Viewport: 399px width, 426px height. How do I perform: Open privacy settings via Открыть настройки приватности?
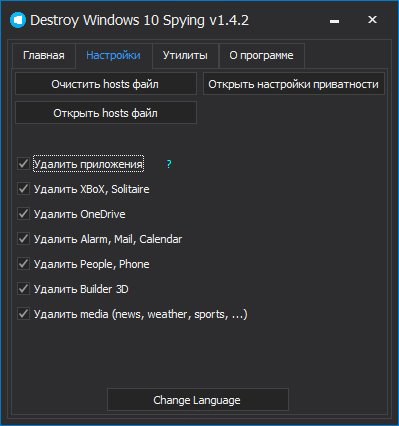click(x=294, y=84)
